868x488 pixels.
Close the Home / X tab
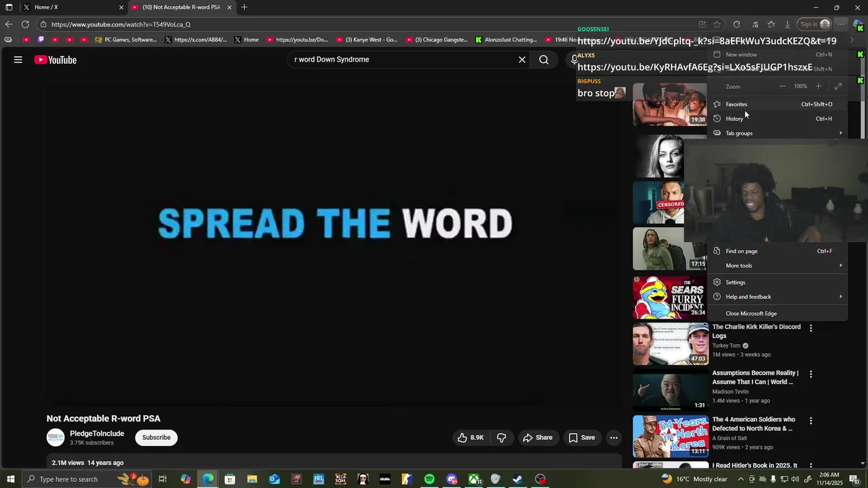point(121,7)
